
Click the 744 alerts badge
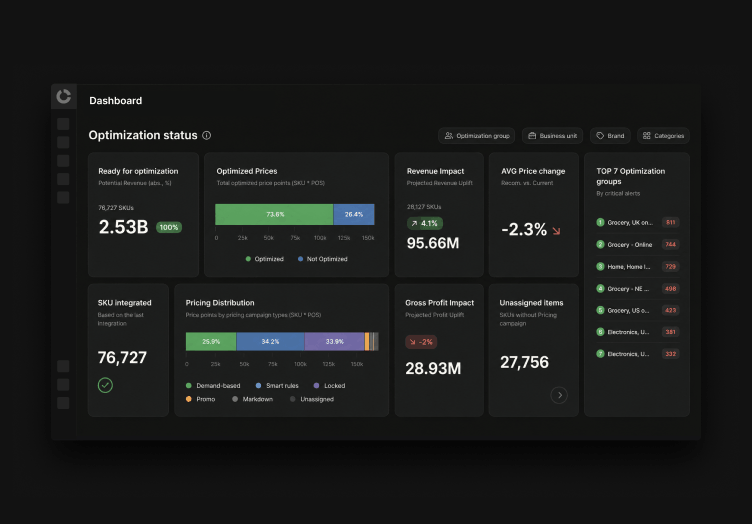click(670, 245)
